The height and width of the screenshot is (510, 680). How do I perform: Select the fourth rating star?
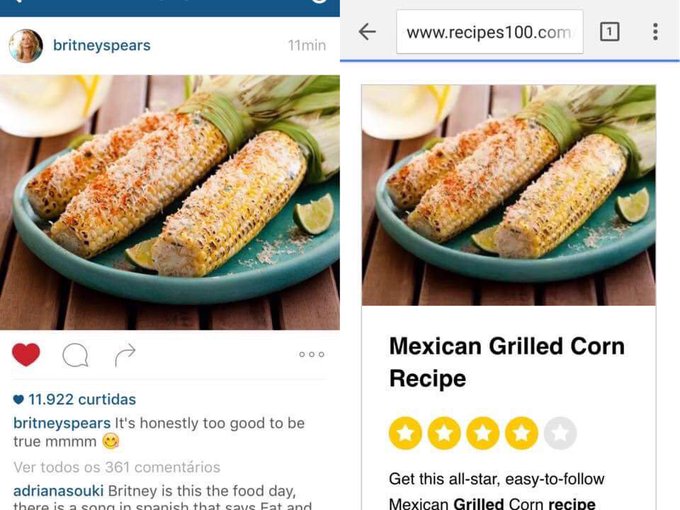point(521,433)
